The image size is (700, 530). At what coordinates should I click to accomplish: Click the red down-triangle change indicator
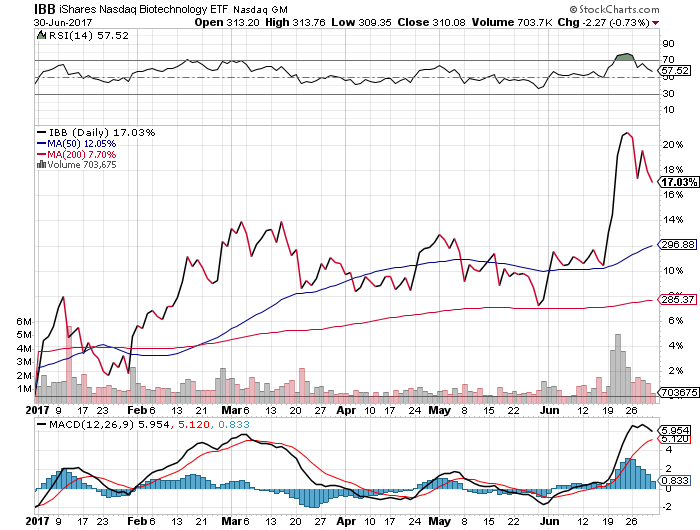(655, 23)
